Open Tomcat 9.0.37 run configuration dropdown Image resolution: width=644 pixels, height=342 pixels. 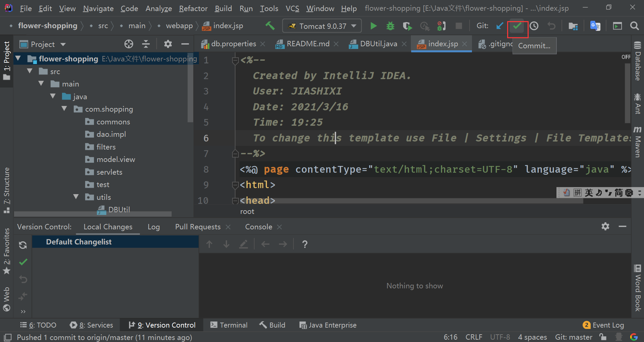pos(322,26)
